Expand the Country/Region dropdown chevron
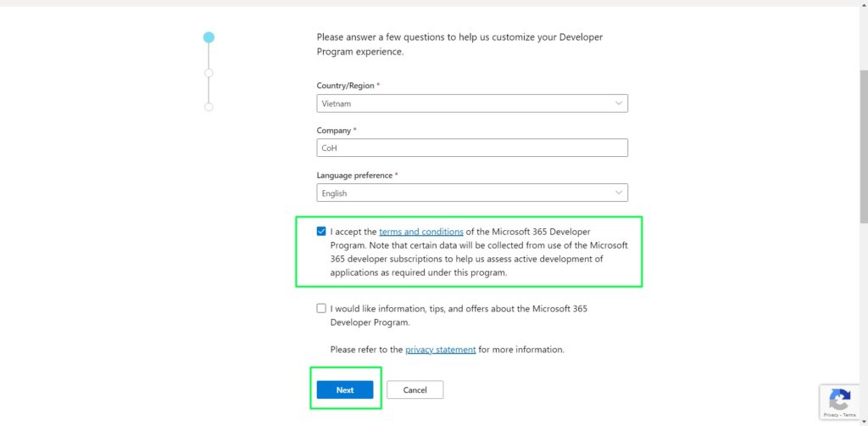Screen dimensions: 868x426 pos(618,104)
